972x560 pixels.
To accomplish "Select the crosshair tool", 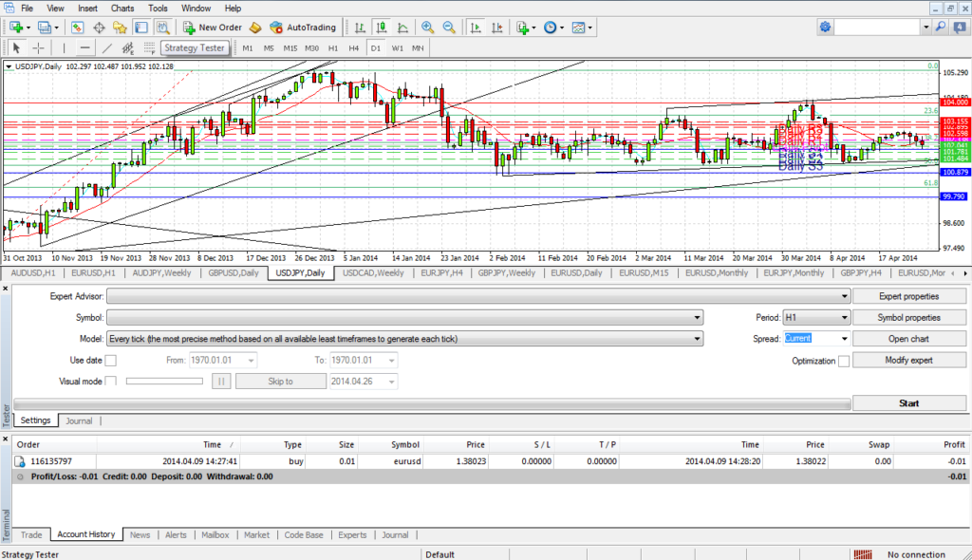I will 38,47.
